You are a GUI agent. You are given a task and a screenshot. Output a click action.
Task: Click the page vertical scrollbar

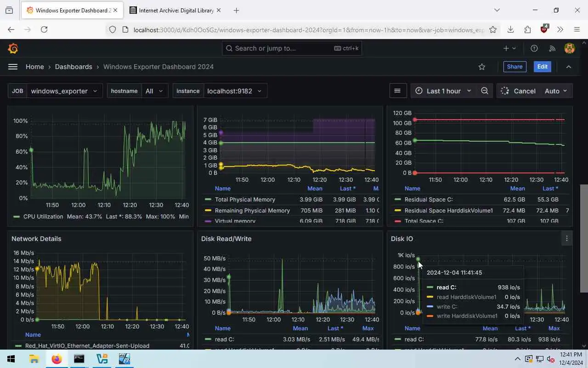584,238
